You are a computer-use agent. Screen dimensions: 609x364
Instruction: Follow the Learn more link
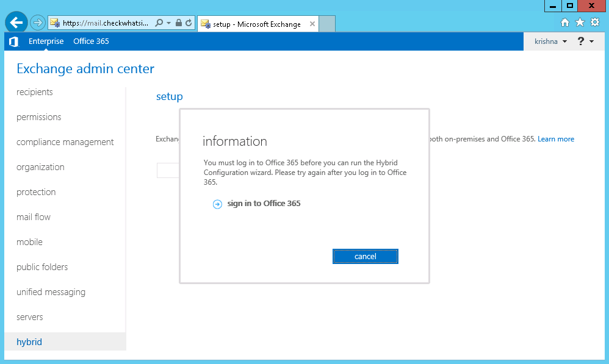556,139
